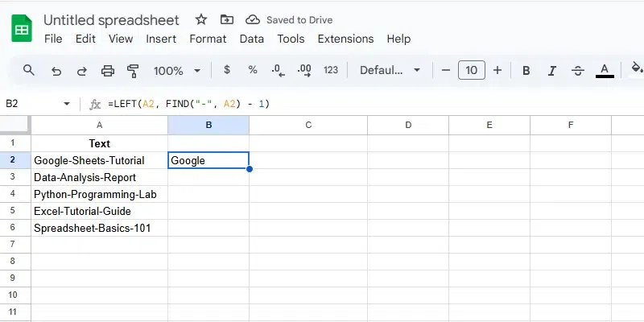This screenshot has height=322, width=644.
Task: Activate the paint format tool
Action: pyautogui.click(x=133, y=70)
